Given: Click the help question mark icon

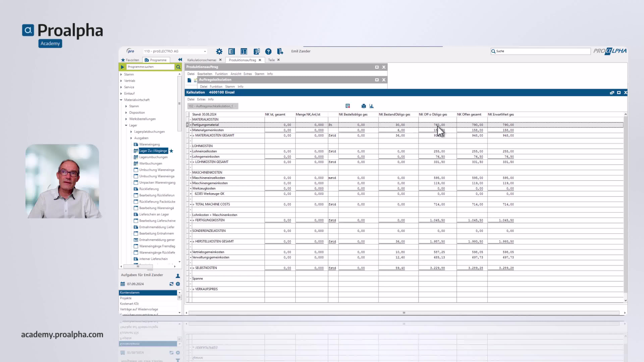Looking at the screenshot, I should 268,51.
